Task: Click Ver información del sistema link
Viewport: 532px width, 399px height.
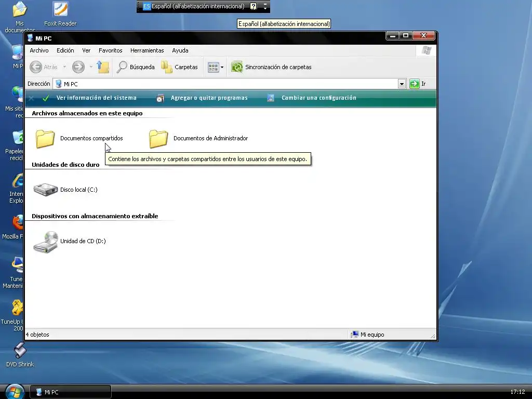Action: [x=96, y=98]
